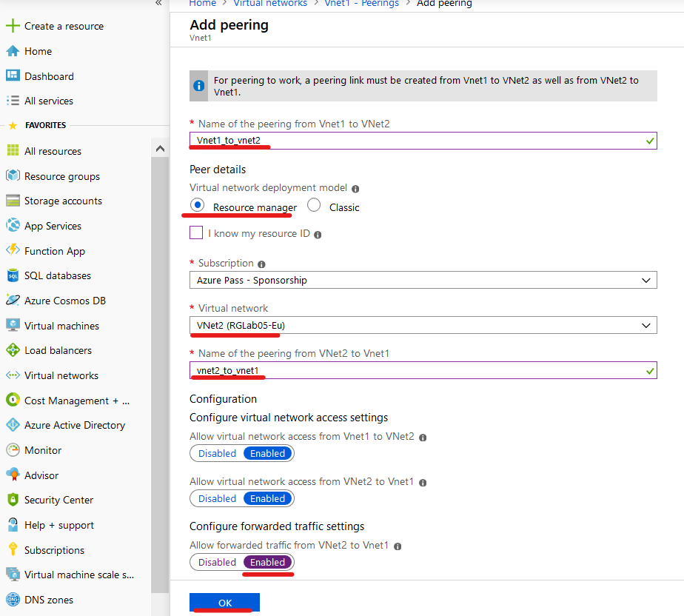Click info icon beside resource ID checkbox
684x616 pixels.
point(318,235)
